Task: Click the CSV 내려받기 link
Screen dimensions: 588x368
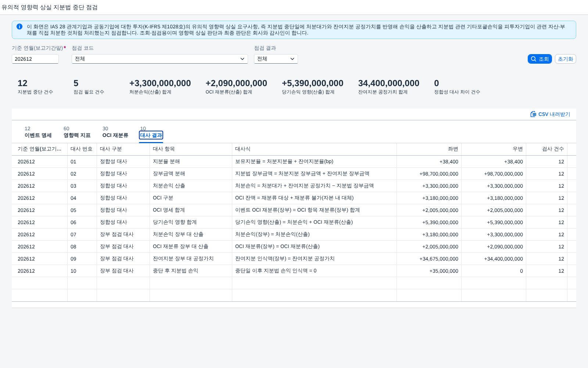Action: point(550,114)
